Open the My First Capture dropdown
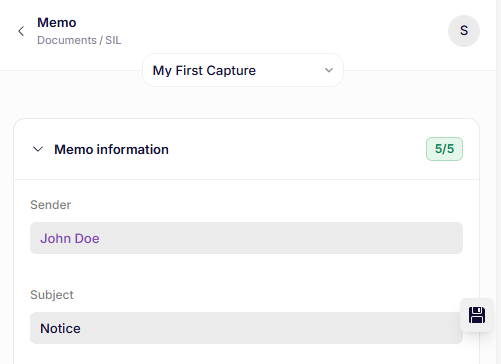Image resolution: width=501 pixels, height=364 pixels. pyautogui.click(x=243, y=70)
